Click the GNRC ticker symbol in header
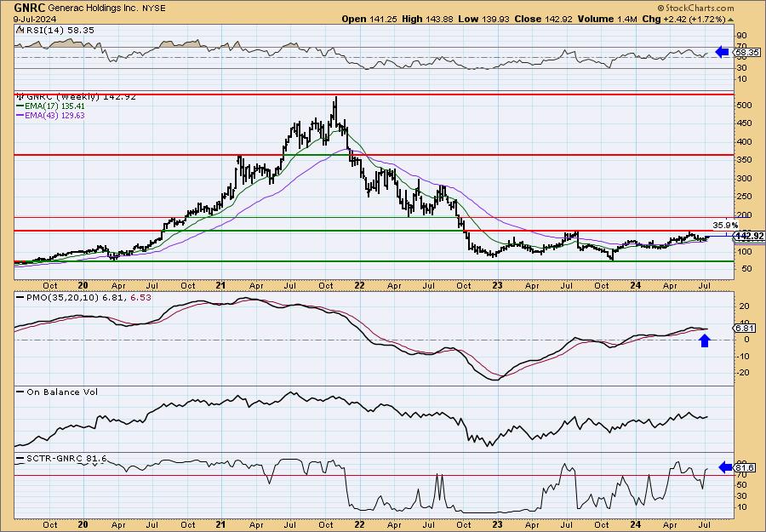766x532 pixels. pos(29,8)
